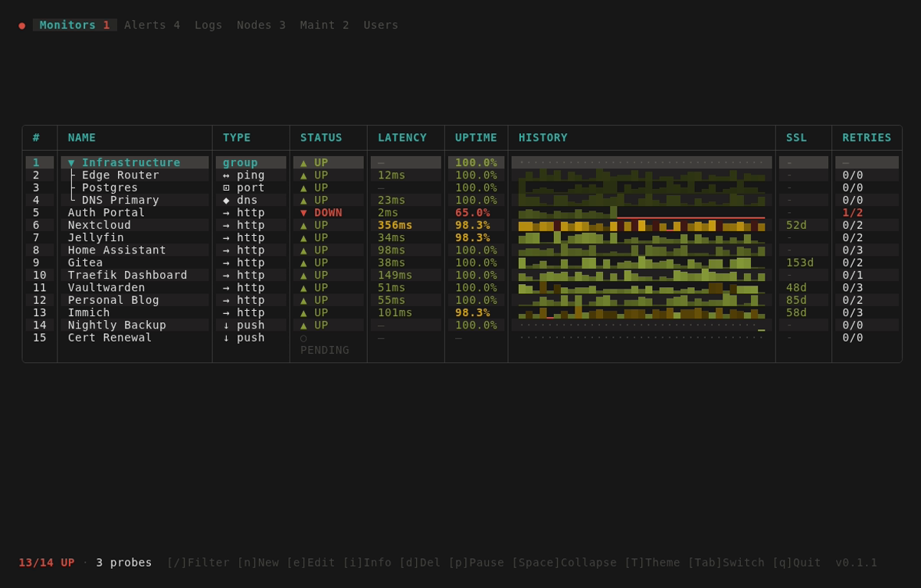Select the Edge Router tree row
The image size is (921, 588).
tap(113, 175)
